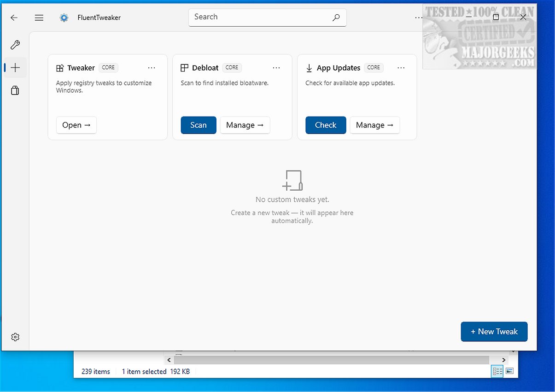555x392 pixels.
Task: Select the plus sidebar icon
Action: pos(15,68)
